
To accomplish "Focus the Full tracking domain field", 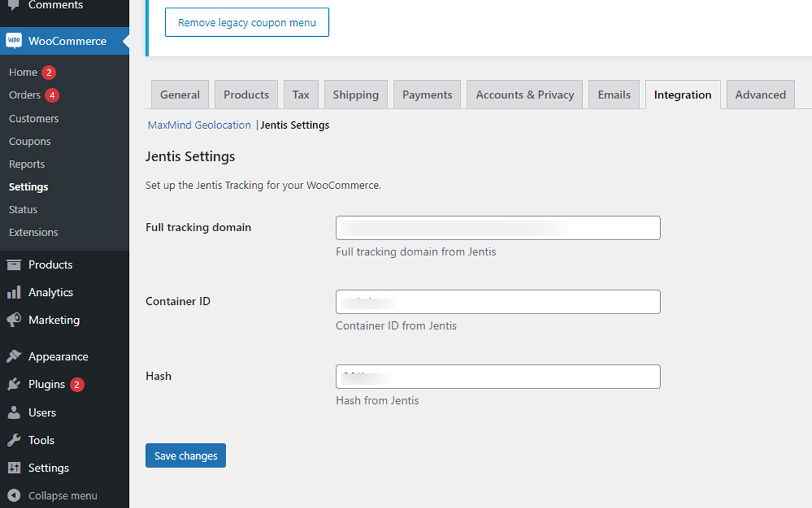I will pos(498,228).
